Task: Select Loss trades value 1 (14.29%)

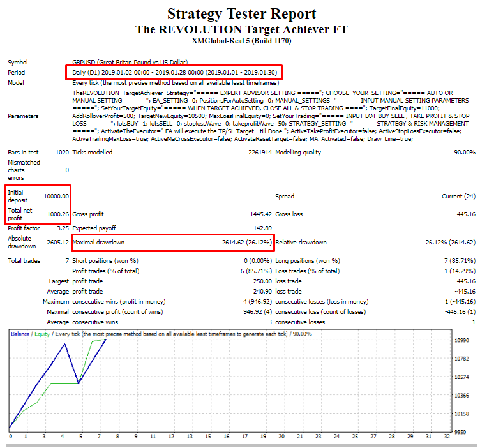Action: click(460, 271)
